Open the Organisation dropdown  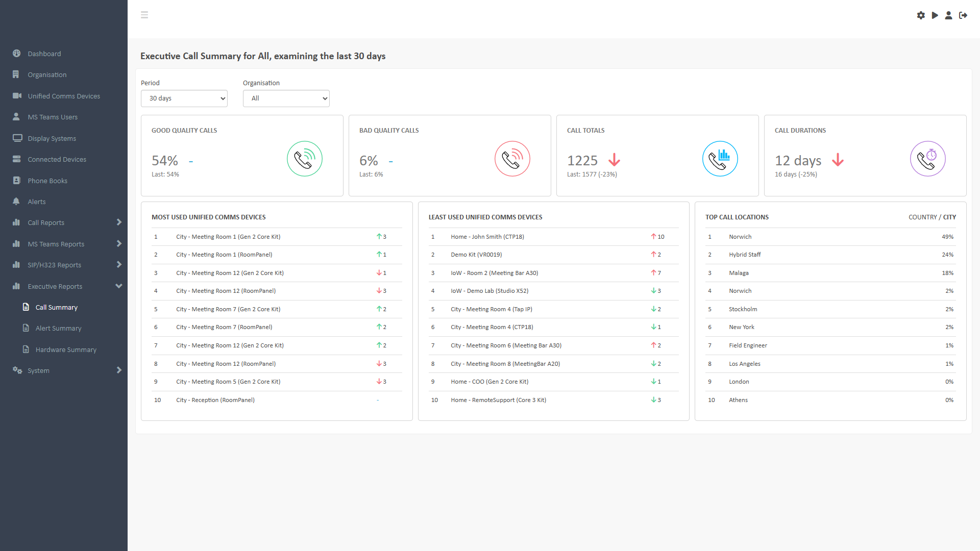pyautogui.click(x=286, y=98)
